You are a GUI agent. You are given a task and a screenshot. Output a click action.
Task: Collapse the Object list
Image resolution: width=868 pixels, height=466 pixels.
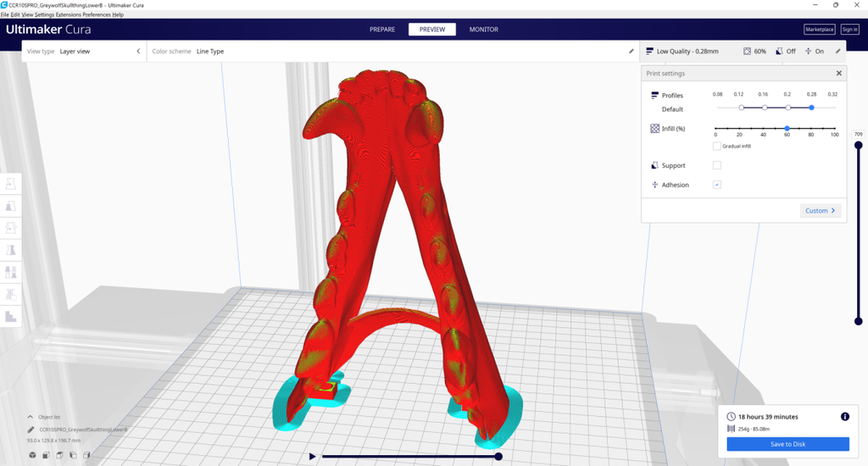pos(30,417)
